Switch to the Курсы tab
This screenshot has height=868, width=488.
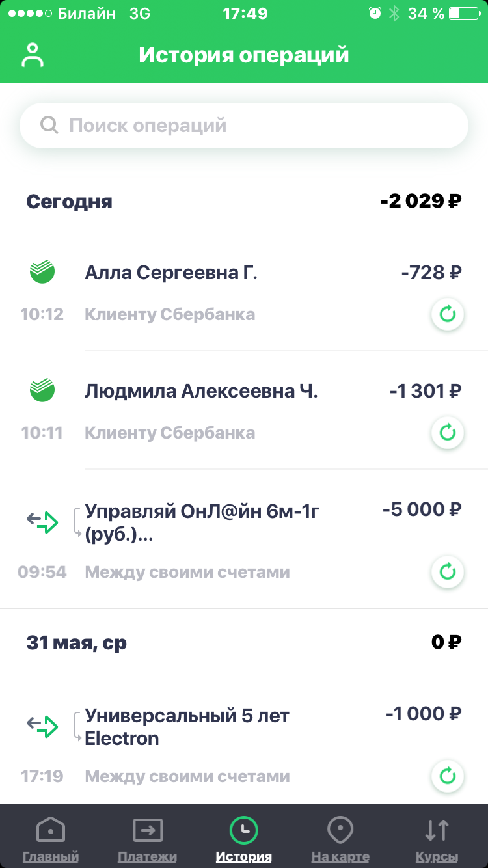pos(437,839)
